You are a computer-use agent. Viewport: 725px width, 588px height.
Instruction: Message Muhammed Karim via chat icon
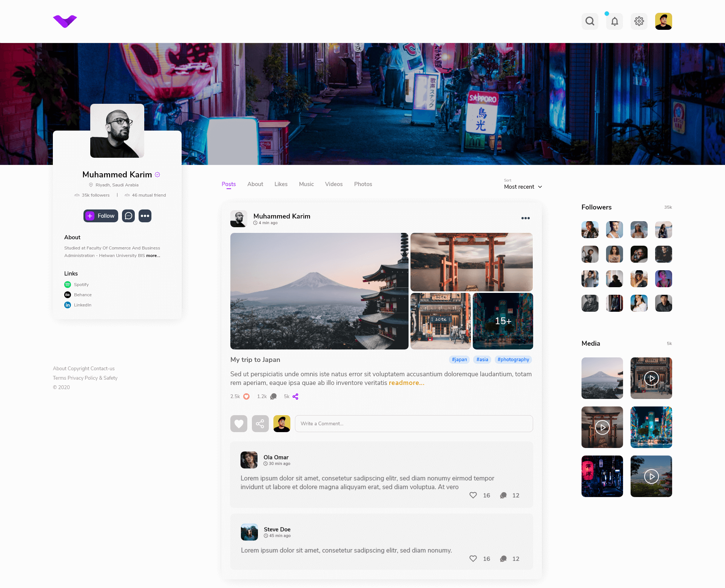pyautogui.click(x=128, y=216)
